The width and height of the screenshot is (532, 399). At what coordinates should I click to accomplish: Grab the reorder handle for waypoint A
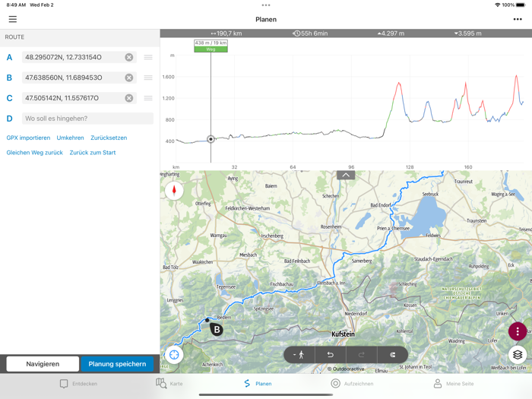point(148,57)
